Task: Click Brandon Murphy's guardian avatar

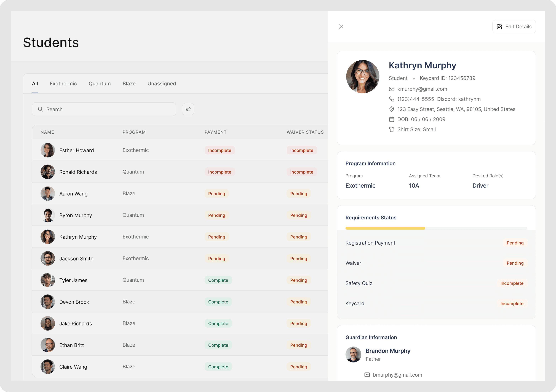Action: click(353, 355)
